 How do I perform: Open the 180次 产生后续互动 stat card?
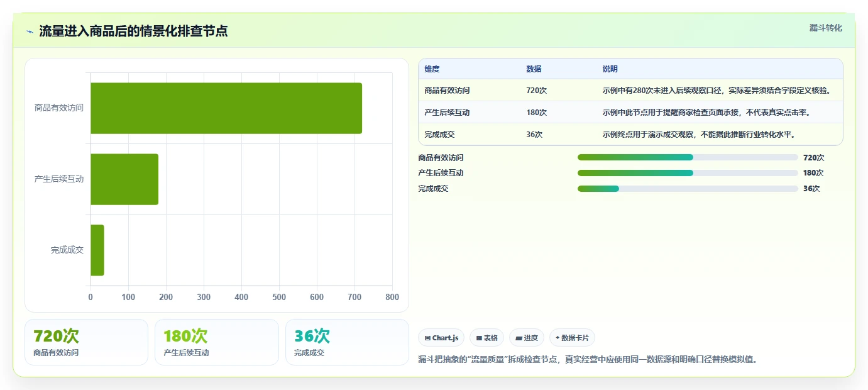[x=217, y=342]
